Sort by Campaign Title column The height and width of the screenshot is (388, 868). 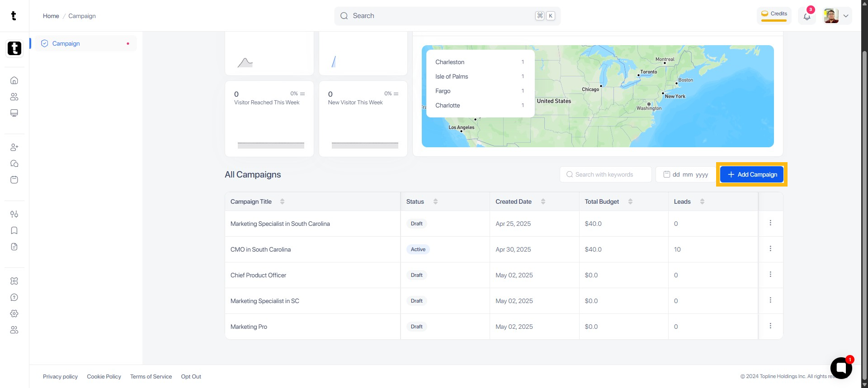(282, 201)
